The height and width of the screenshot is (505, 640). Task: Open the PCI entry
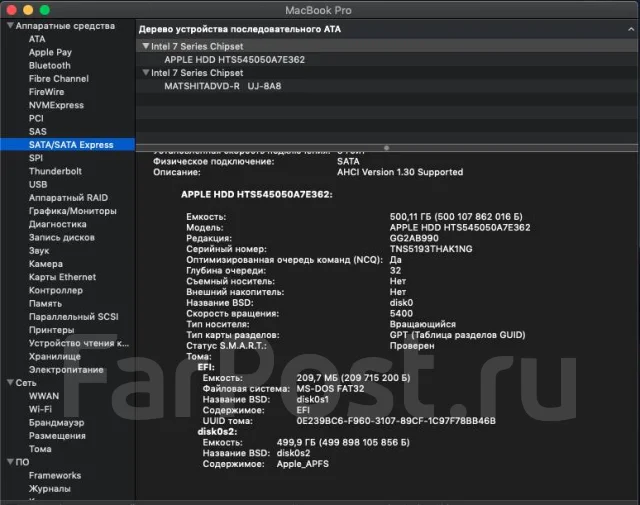click(x=36, y=118)
